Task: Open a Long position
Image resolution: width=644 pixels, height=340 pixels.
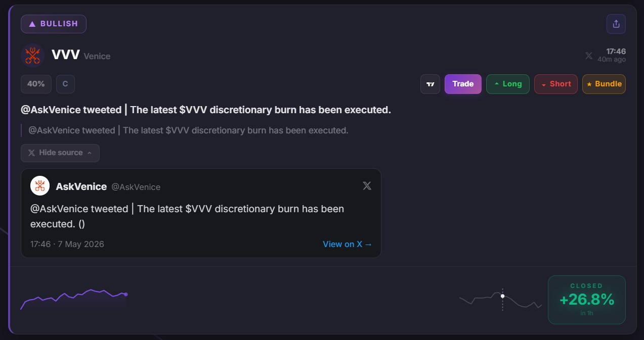Action: (508, 84)
